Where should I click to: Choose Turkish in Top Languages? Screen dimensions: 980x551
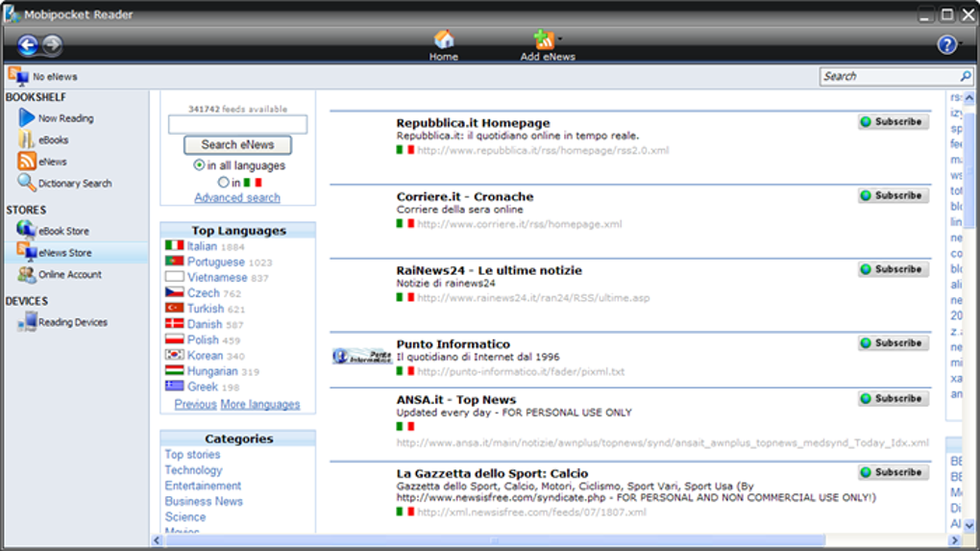point(205,309)
